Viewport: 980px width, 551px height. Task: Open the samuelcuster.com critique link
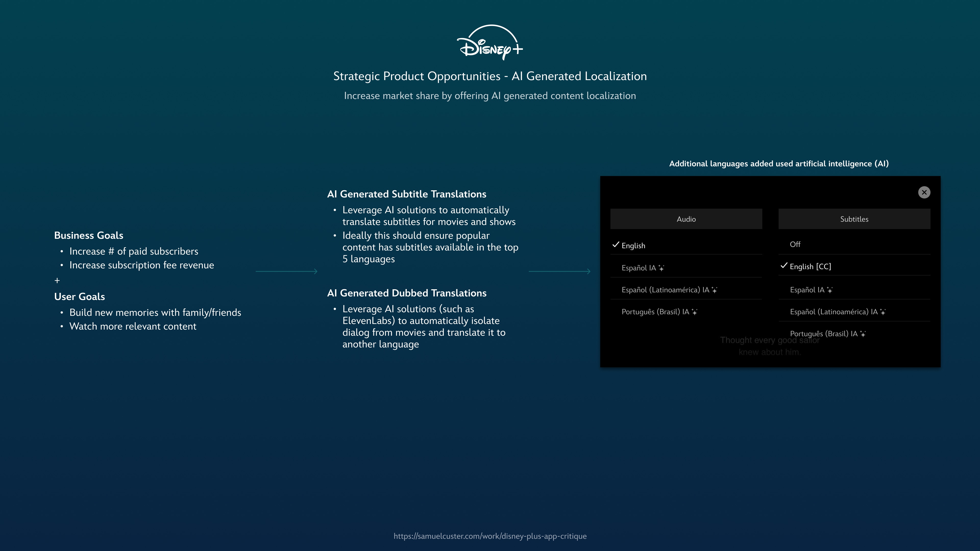pos(490,536)
